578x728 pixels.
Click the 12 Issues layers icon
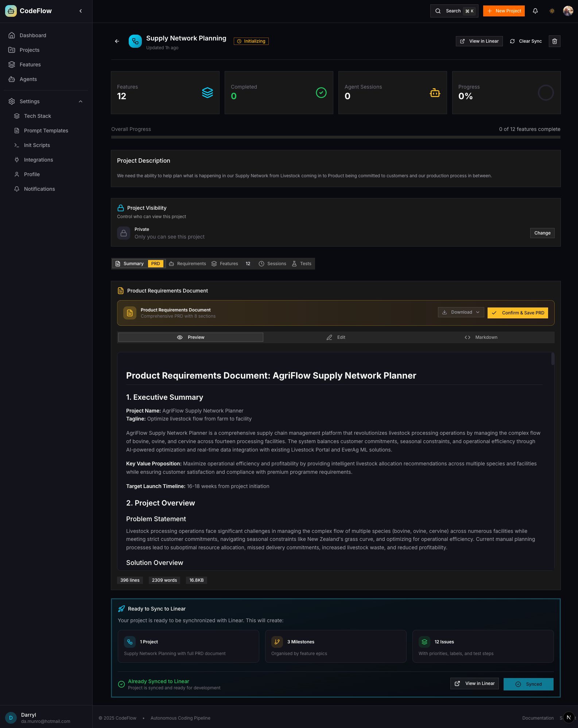pos(424,642)
